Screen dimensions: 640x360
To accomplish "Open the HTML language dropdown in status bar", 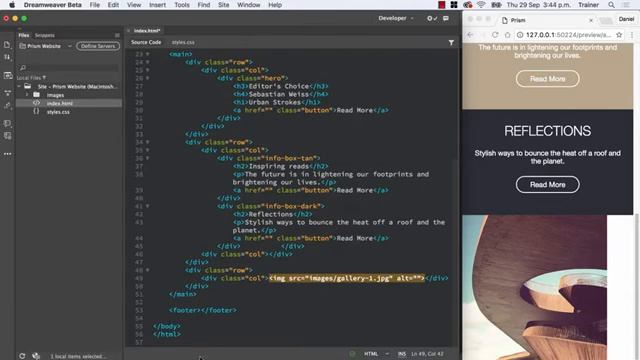I will click(376, 354).
